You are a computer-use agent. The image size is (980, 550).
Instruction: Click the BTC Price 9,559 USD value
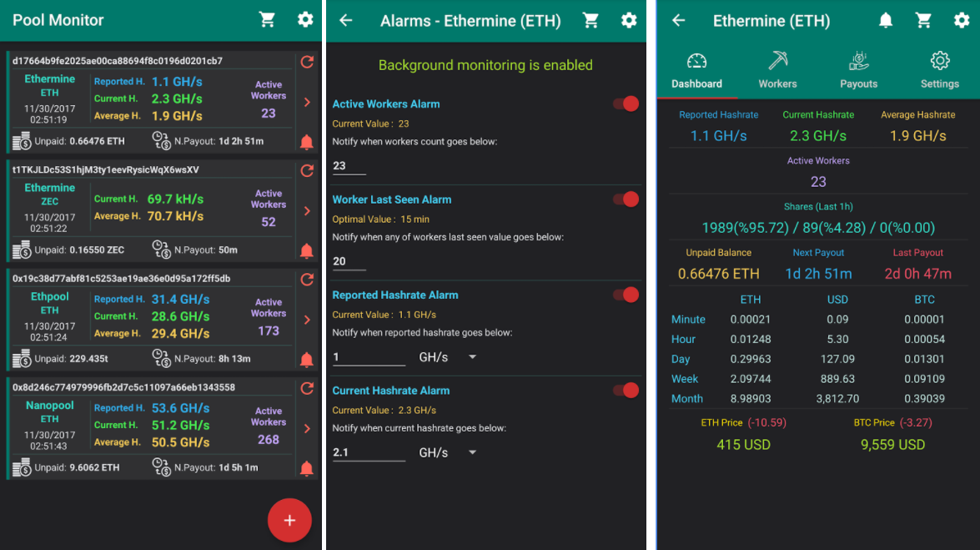(892, 444)
